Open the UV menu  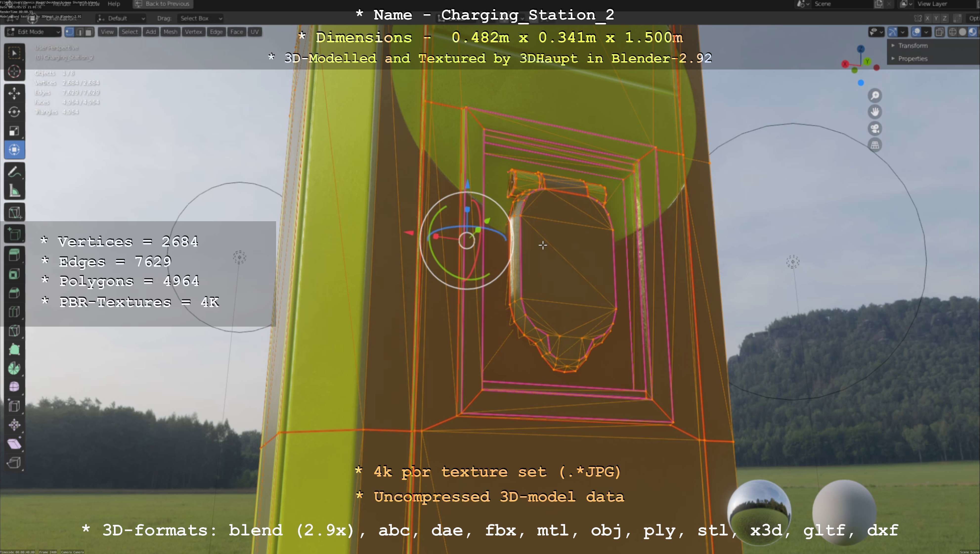(255, 32)
